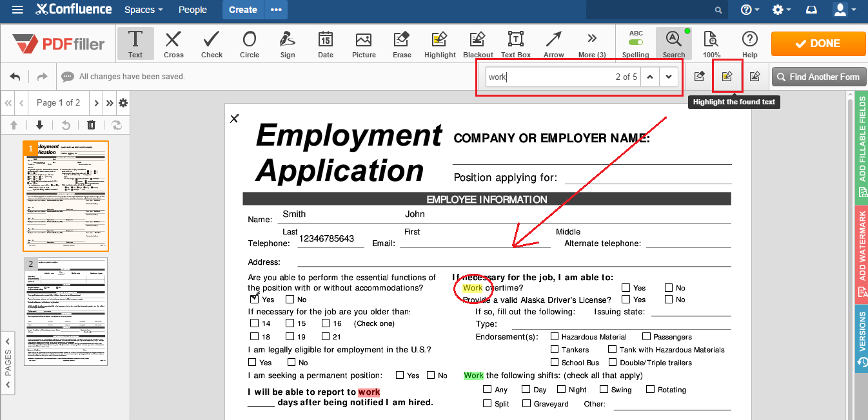Choose the Sign tool

click(288, 44)
